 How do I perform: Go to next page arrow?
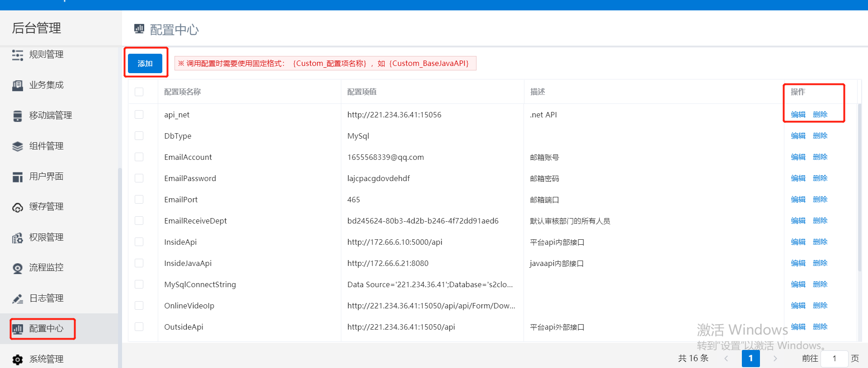(x=775, y=359)
